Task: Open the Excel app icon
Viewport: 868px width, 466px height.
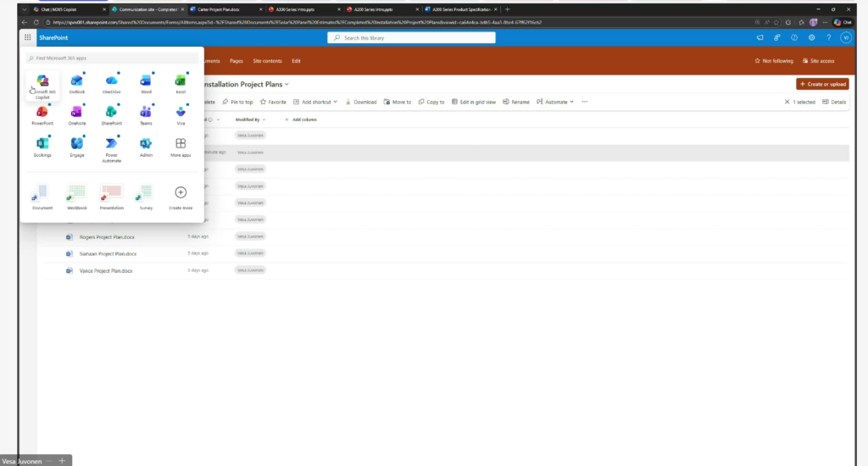Action: (x=181, y=81)
